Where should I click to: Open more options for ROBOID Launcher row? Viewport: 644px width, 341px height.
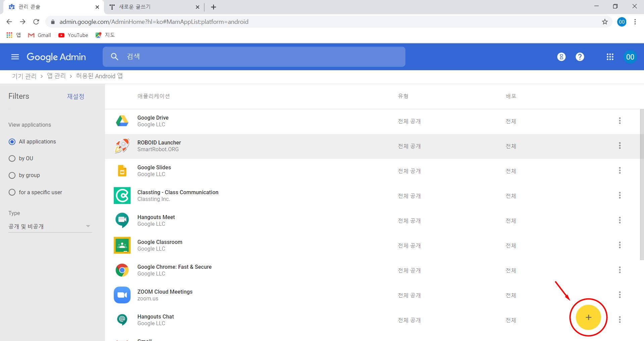[x=620, y=145]
